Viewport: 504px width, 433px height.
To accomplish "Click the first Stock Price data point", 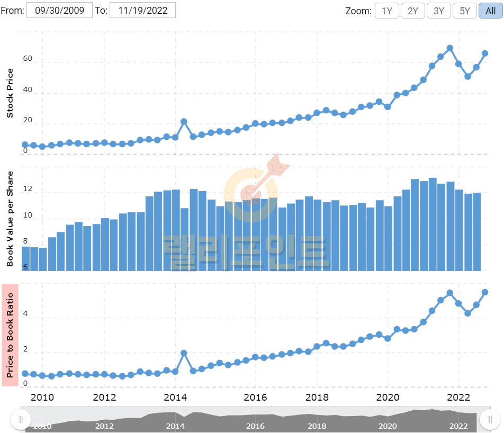I will (25, 145).
